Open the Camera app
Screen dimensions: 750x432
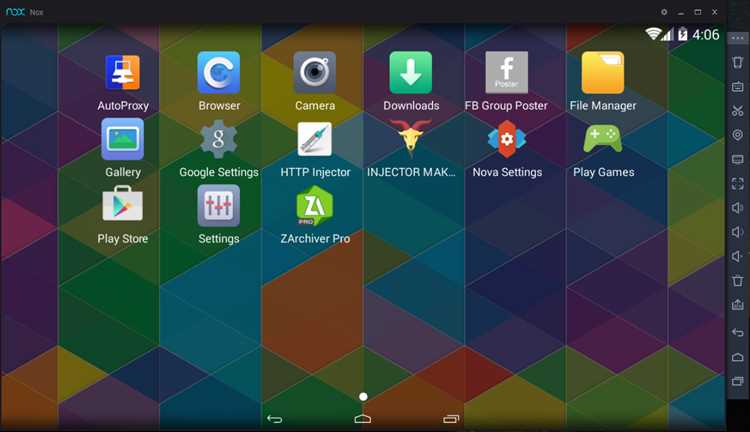point(314,73)
